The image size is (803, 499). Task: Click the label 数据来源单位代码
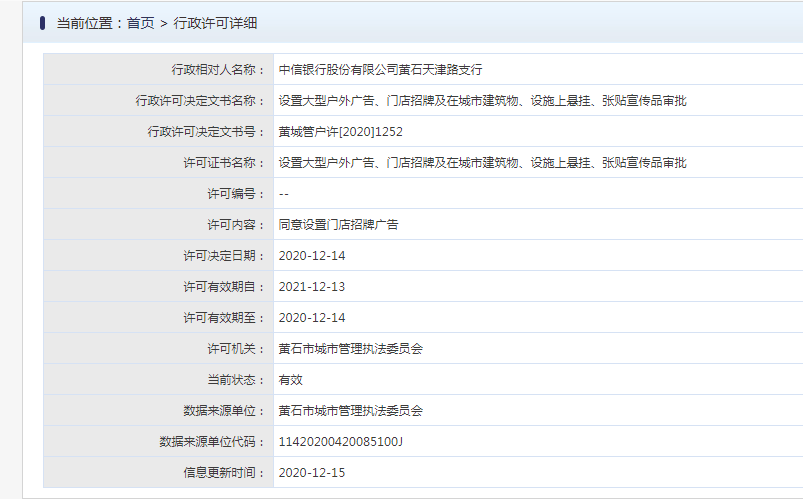[213, 442]
